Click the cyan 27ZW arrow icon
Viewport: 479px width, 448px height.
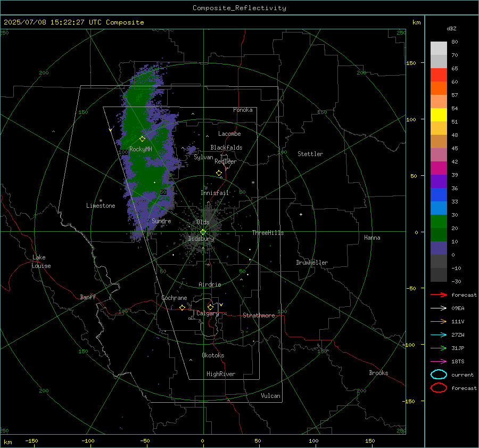click(x=439, y=335)
